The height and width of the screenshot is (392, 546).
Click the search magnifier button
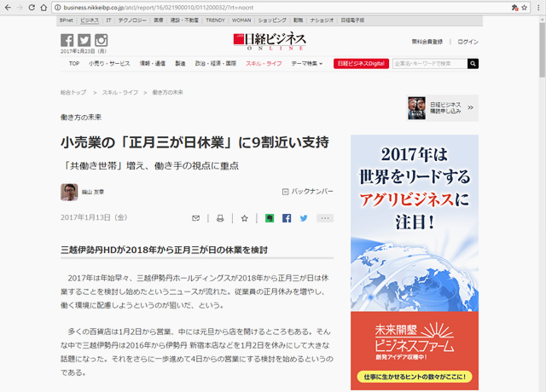473,63
